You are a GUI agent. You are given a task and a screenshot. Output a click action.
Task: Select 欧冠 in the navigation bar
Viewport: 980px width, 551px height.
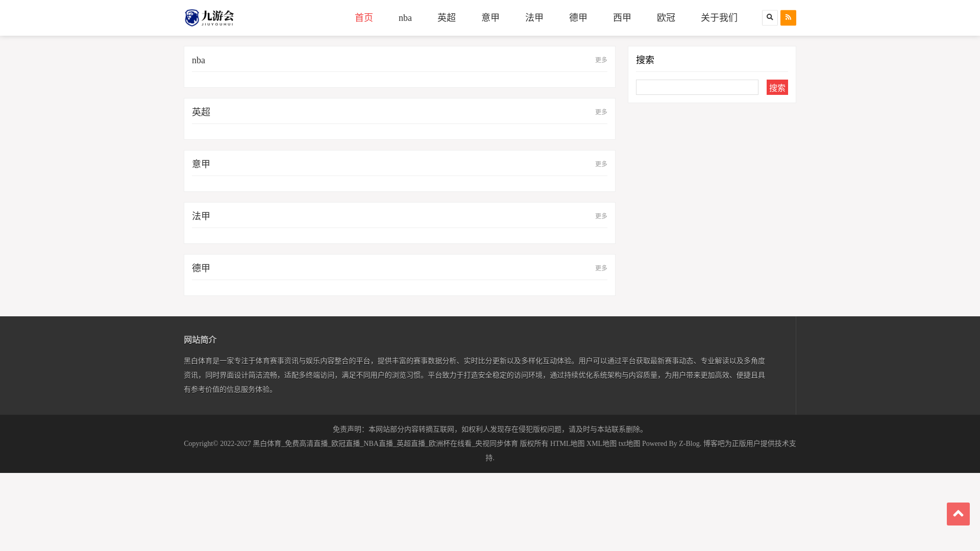point(666,18)
